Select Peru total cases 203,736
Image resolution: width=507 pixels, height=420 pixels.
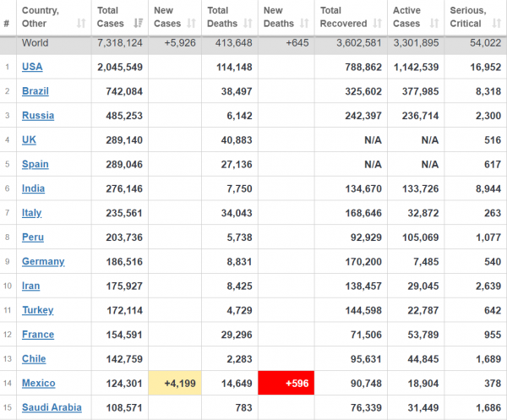click(124, 237)
